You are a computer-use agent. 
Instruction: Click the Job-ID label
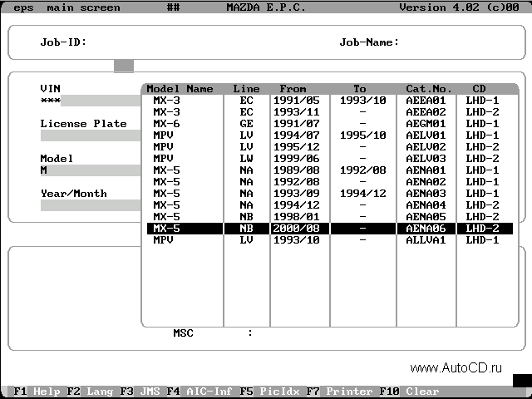pyautogui.click(x=63, y=42)
